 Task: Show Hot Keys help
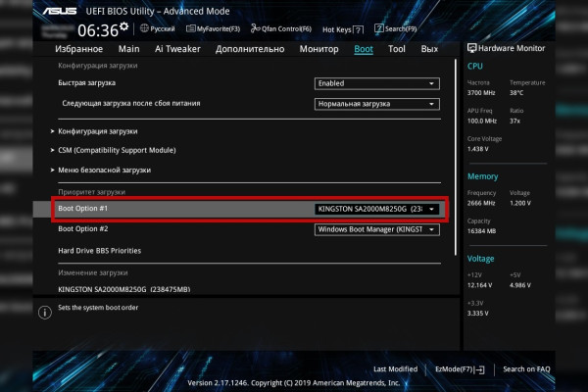pos(343,29)
